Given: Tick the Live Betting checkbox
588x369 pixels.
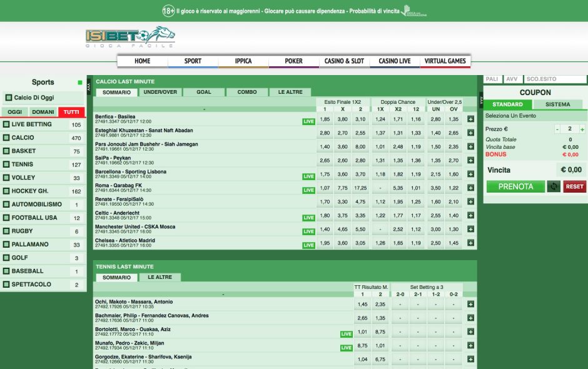Looking at the screenshot, I should point(6,124).
